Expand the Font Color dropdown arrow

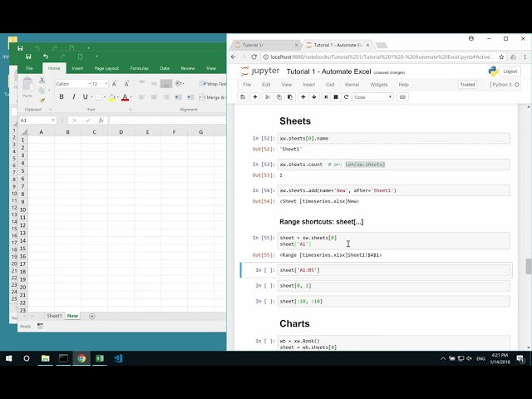[x=131, y=97]
